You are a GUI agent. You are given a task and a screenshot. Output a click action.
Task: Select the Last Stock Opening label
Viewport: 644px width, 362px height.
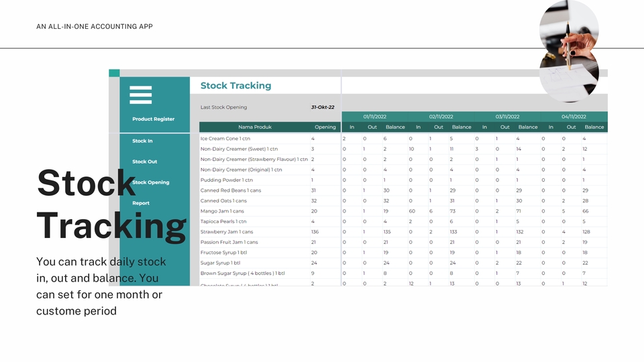[x=223, y=107]
